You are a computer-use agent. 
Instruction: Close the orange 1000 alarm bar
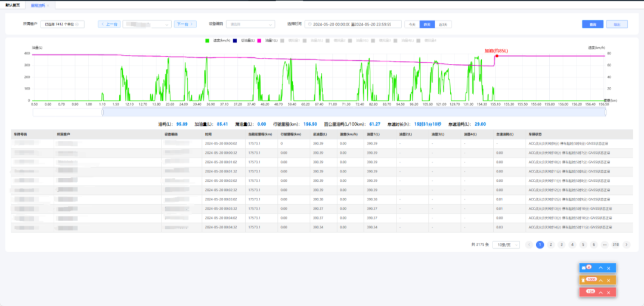pyautogui.click(x=609, y=280)
